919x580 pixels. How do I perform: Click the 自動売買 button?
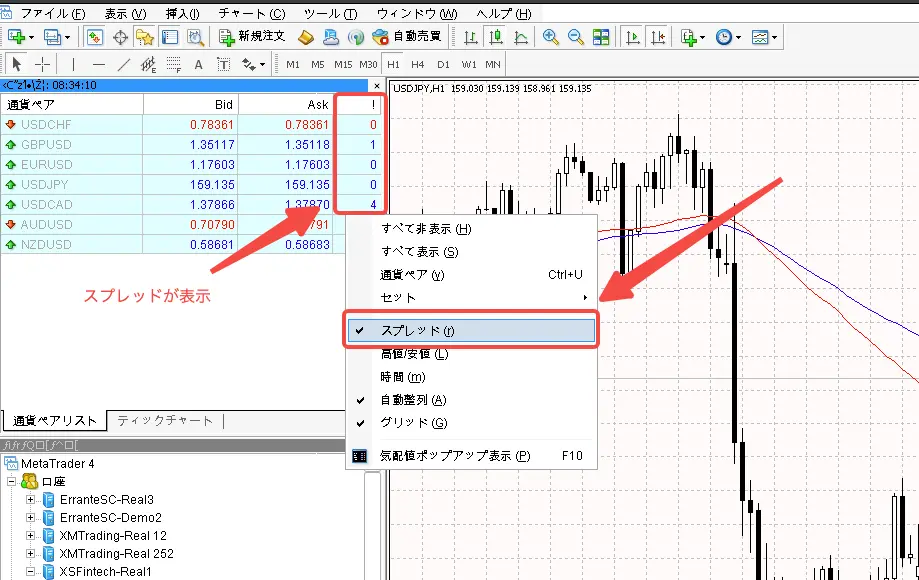(406, 37)
